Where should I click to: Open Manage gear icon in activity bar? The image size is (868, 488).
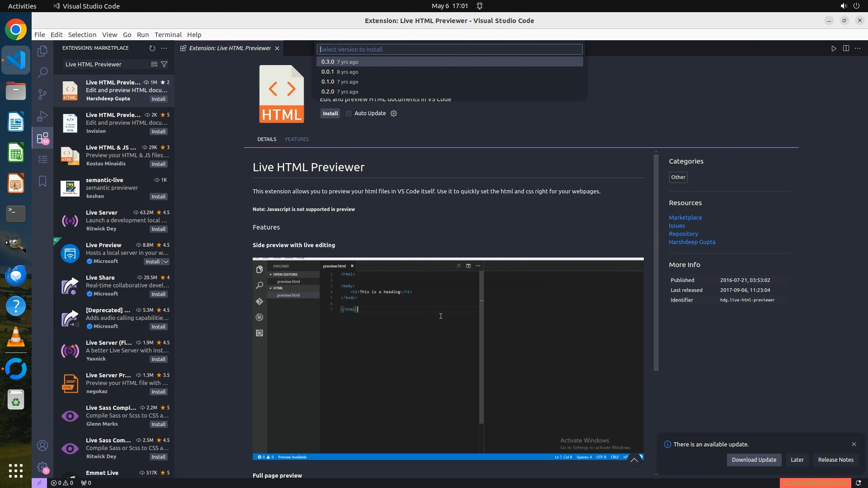click(x=42, y=467)
